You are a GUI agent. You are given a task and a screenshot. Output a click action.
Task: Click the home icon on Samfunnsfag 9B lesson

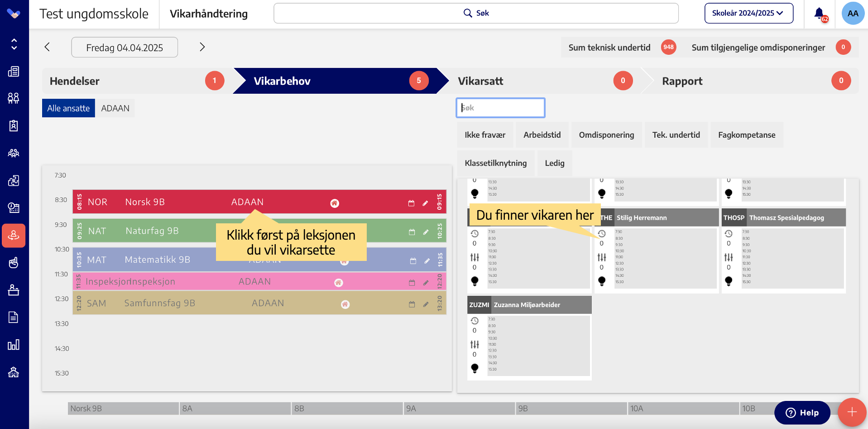(345, 304)
